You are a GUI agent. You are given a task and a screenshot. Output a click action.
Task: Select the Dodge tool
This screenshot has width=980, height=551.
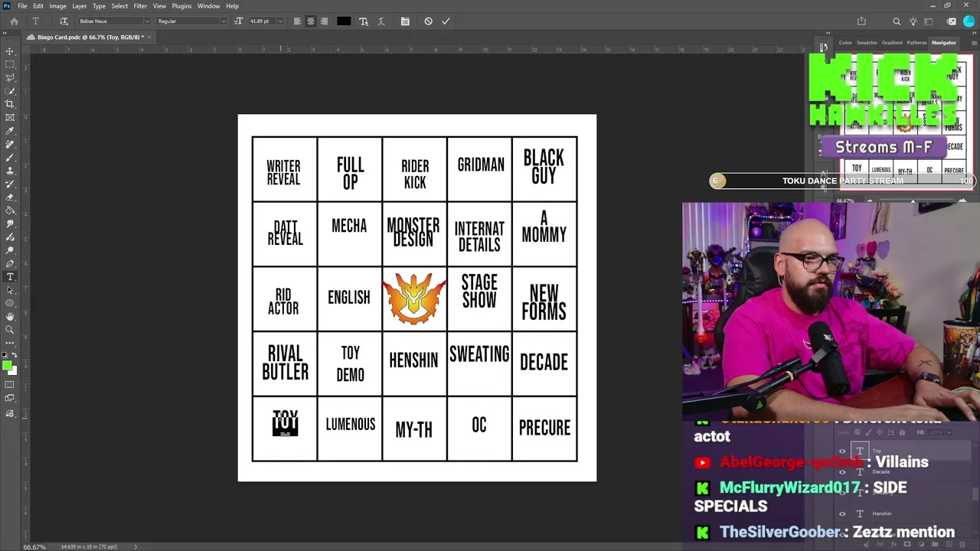coord(10,250)
